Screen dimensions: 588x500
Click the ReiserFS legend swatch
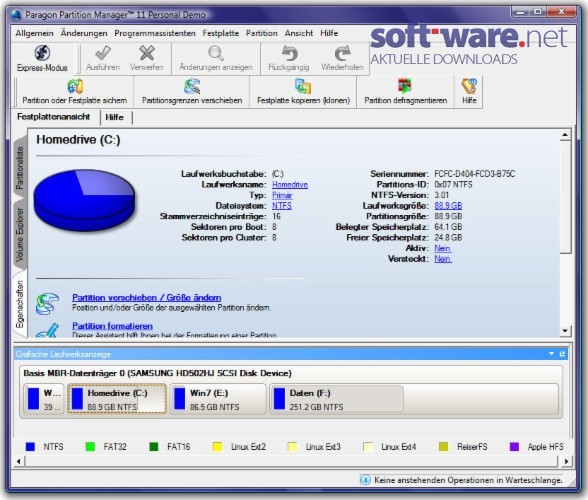pos(444,447)
